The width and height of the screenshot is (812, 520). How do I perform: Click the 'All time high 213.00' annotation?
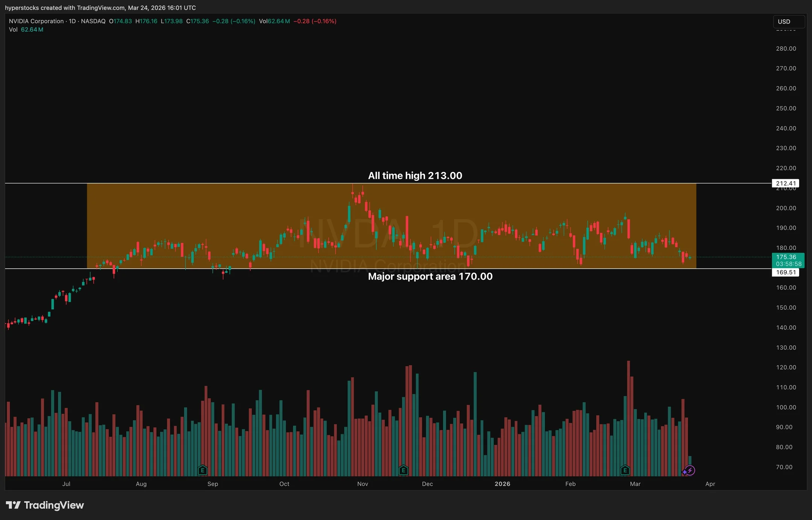[415, 175]
